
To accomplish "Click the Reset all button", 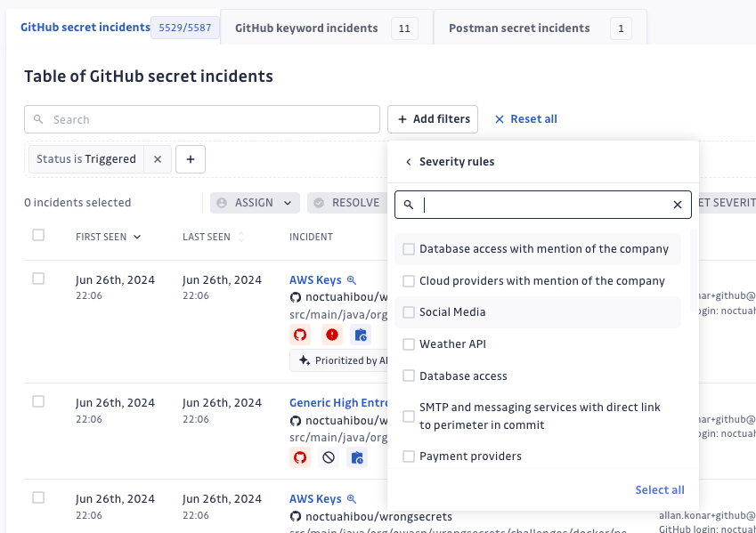I will pyautogui.click(x=525, y=118).
